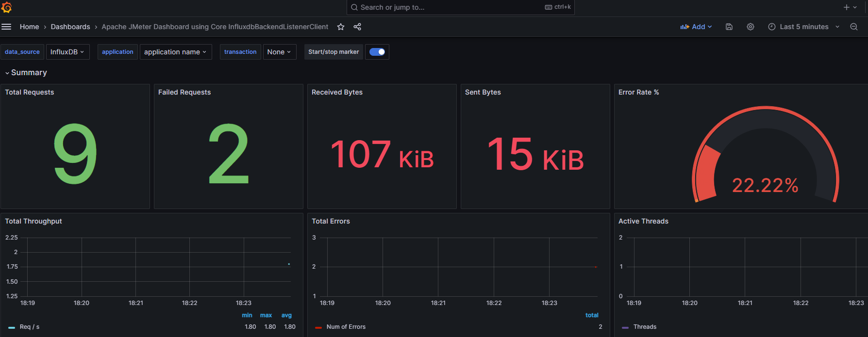
Task: Click the Total Throughput panel title
Action: tap(33, 221)
